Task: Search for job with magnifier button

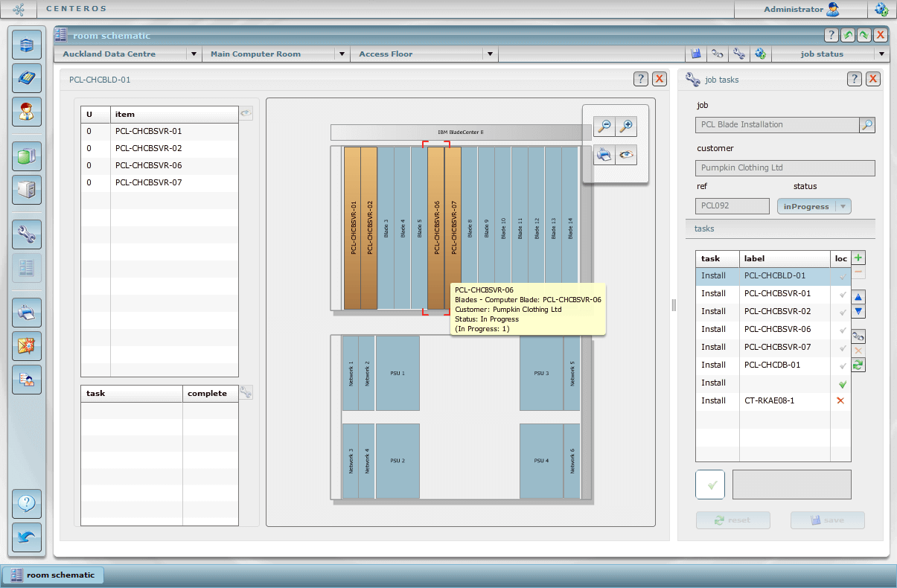Action: [x=866, y=125]
